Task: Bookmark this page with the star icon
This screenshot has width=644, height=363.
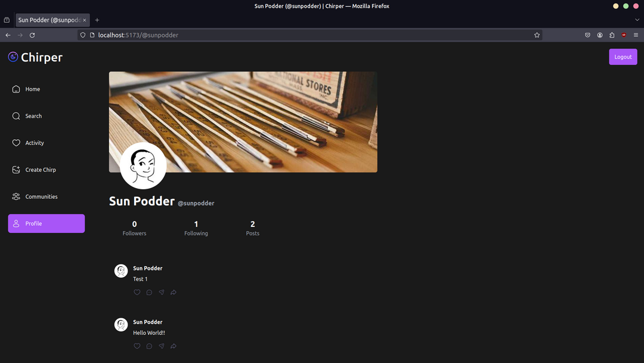Action: [537, 35]
